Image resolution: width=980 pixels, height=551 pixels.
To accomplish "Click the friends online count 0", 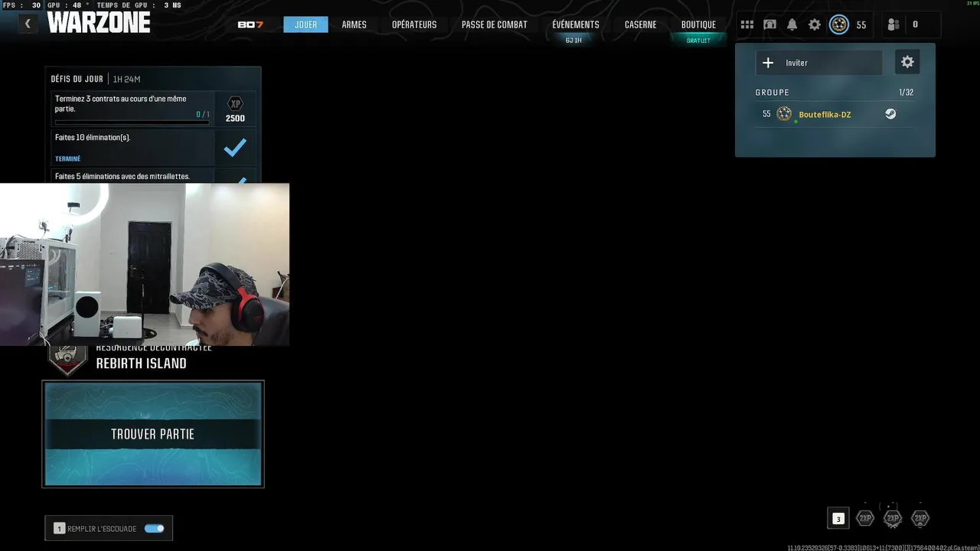I will tap(915, 24).
